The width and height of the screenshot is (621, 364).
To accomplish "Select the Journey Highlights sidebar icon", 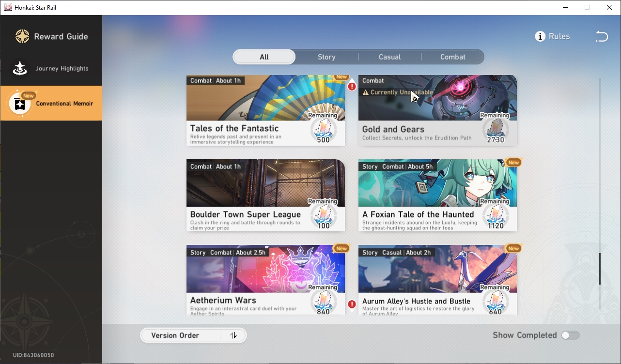I will point(20,69).
